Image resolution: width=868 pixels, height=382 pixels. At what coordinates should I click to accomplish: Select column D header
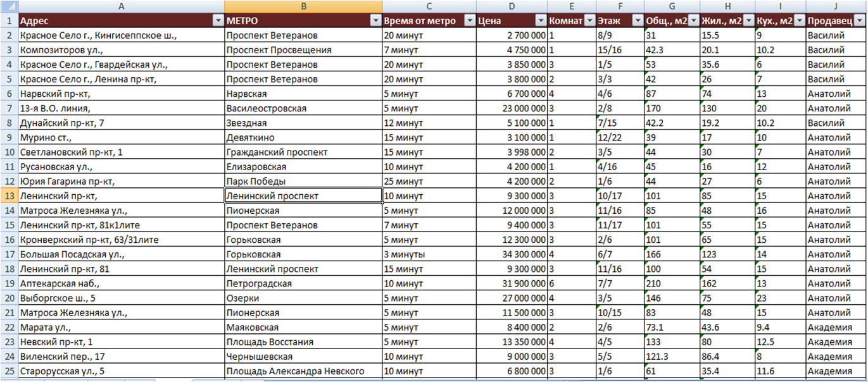tap(512, 6)
